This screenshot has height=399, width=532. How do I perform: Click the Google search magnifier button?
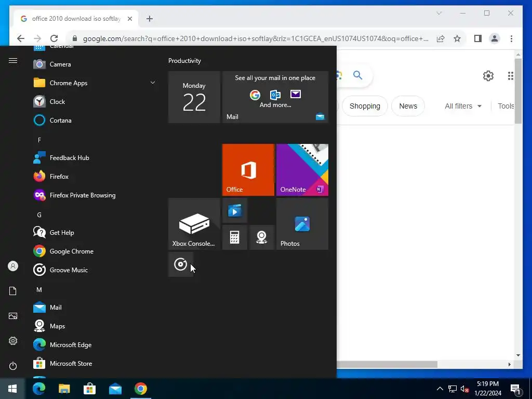[357, 75]
